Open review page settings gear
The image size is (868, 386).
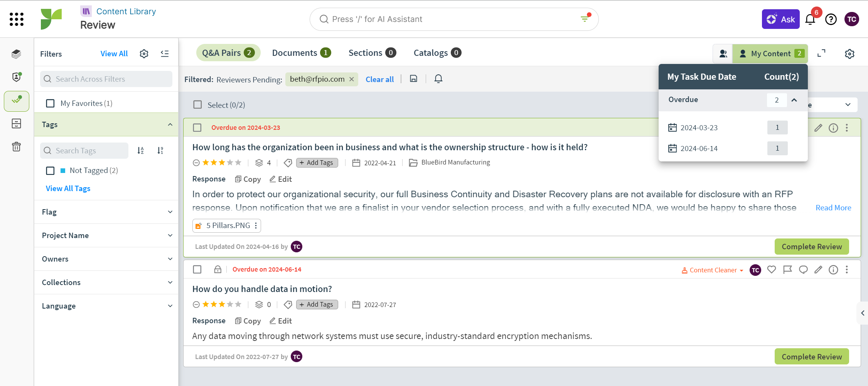click(849, 54)
